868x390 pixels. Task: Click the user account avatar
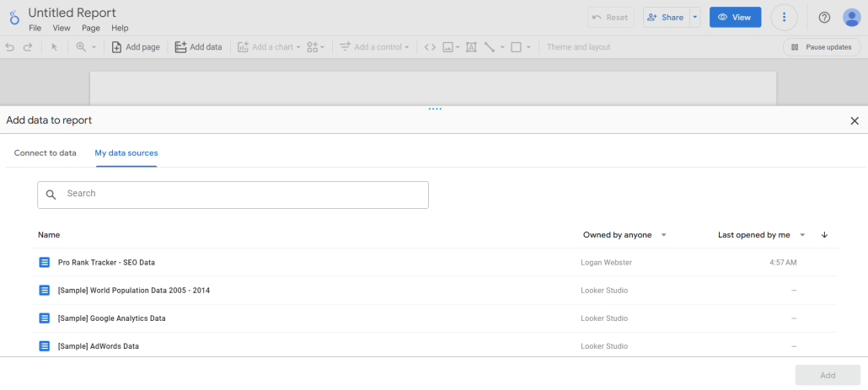point(852,18)
